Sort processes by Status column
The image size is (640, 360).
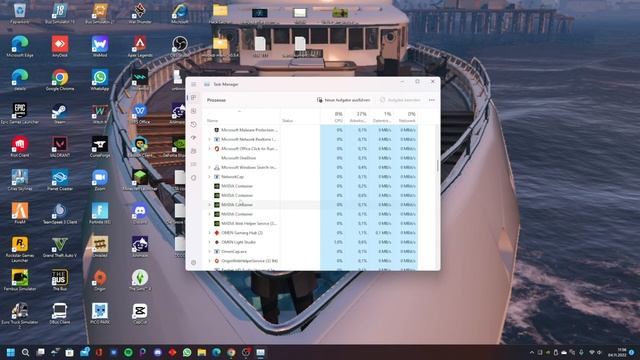pos(287,121)
